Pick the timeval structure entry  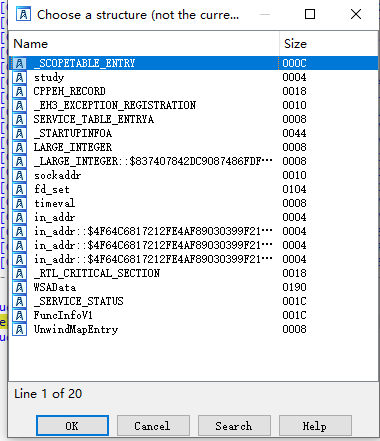tap(194, 203)
